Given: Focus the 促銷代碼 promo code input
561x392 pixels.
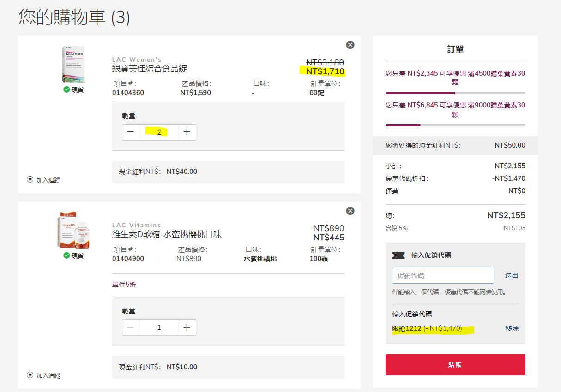Looking at the screenshot, I should [443, 275].
